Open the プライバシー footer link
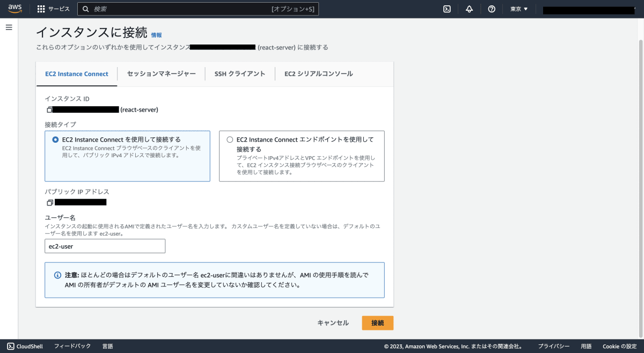 (x=554, y=347)
